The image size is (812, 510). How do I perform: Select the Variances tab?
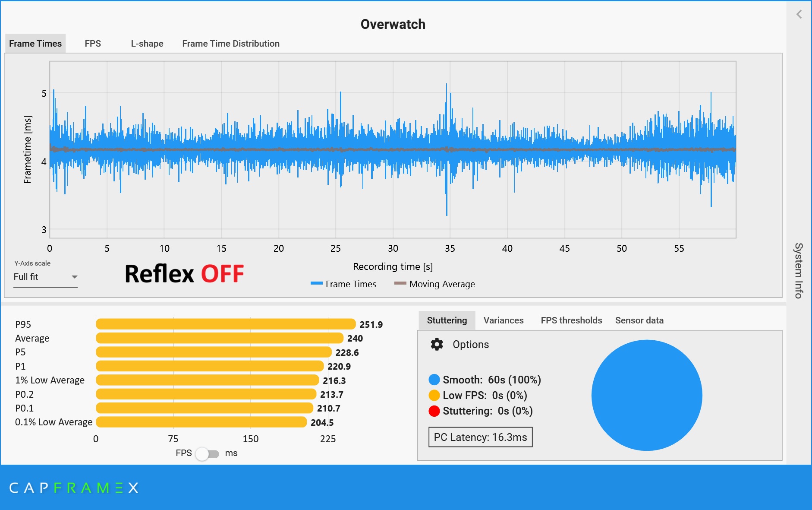click(x=504, y=320)
